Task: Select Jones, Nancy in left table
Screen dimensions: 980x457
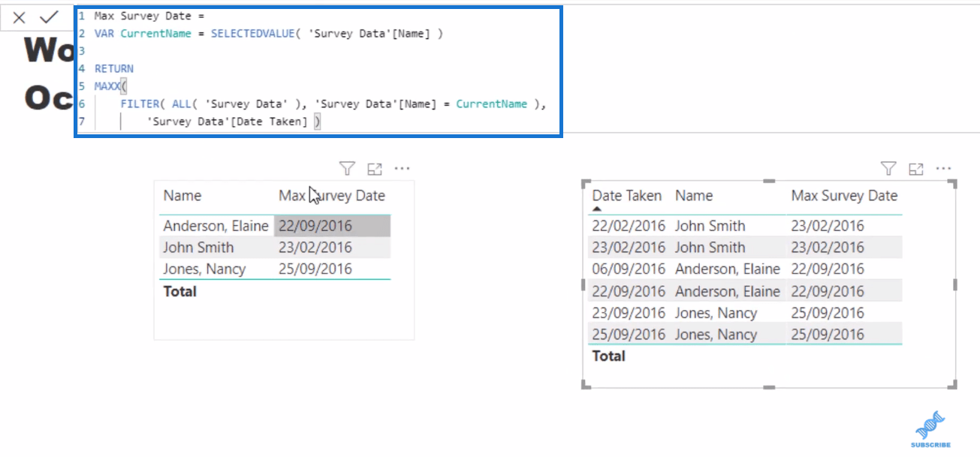Action: point(204,269)
